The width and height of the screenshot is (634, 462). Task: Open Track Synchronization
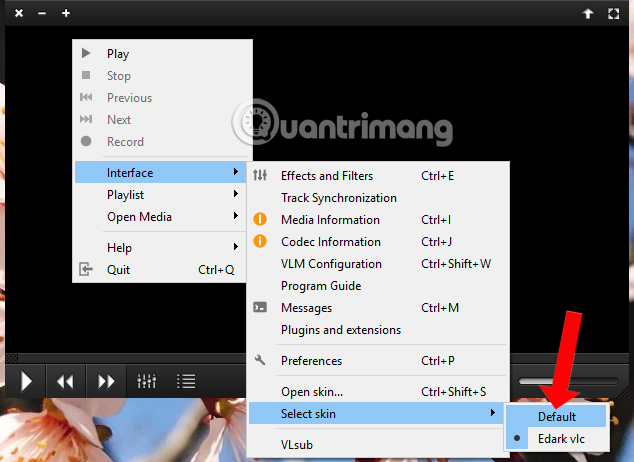378,198
